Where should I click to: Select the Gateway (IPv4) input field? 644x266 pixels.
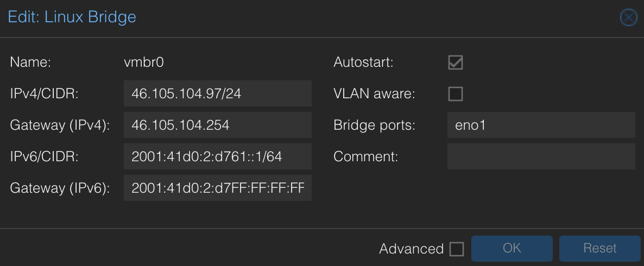pyautogui.click(x=217, y=125)
